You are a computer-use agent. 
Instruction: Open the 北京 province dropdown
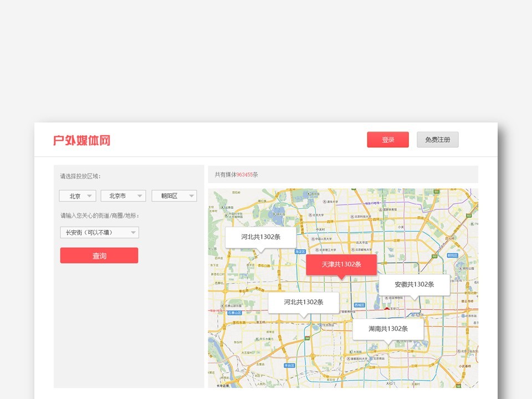click(78, 196)
